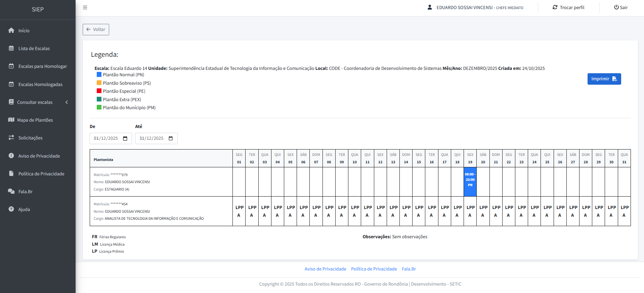Open the Política de Privacidade footer link
The width and height of the screenshot is (644, 293).
tap(374, 269)
